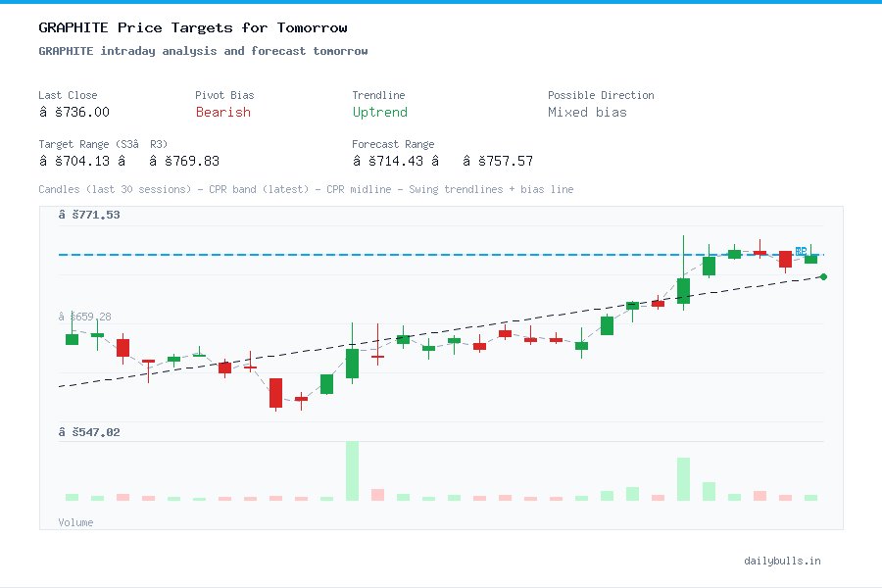The height and width of the screenshot is (588, 882).
Task: Select the blue BB marker near latest candle
Action: pyautogui.click(x=801, y=251)
